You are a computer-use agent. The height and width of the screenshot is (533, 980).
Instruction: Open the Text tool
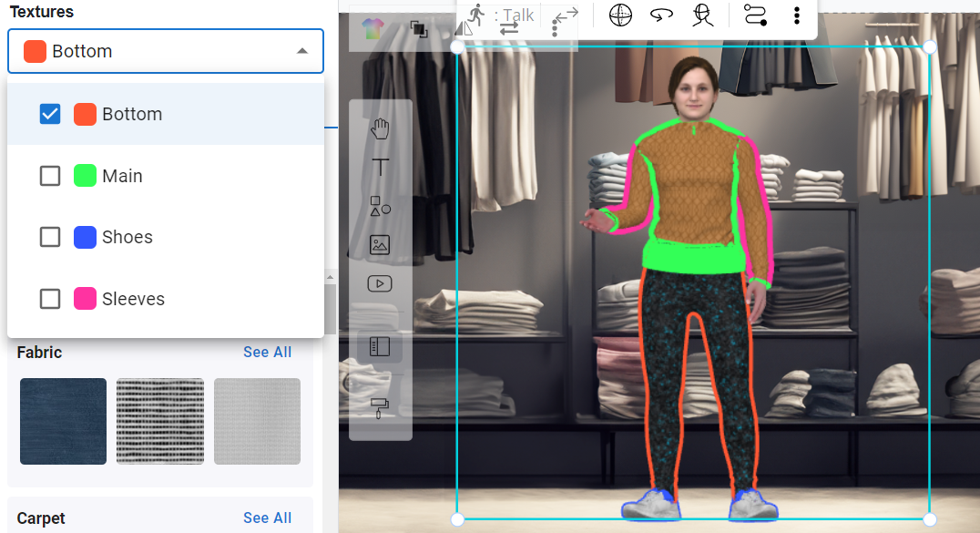pyautogui.click(x=380, y=168)
